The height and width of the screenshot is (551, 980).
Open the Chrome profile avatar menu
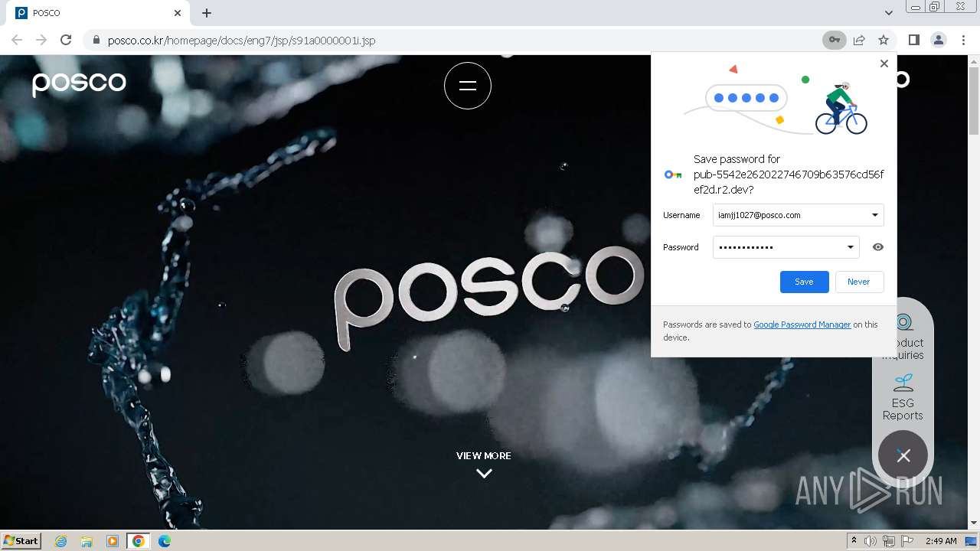(938, 40)
